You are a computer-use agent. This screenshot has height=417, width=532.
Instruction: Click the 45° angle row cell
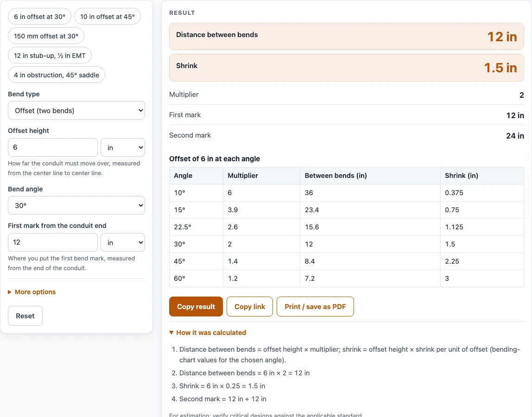tap(196, 261)
